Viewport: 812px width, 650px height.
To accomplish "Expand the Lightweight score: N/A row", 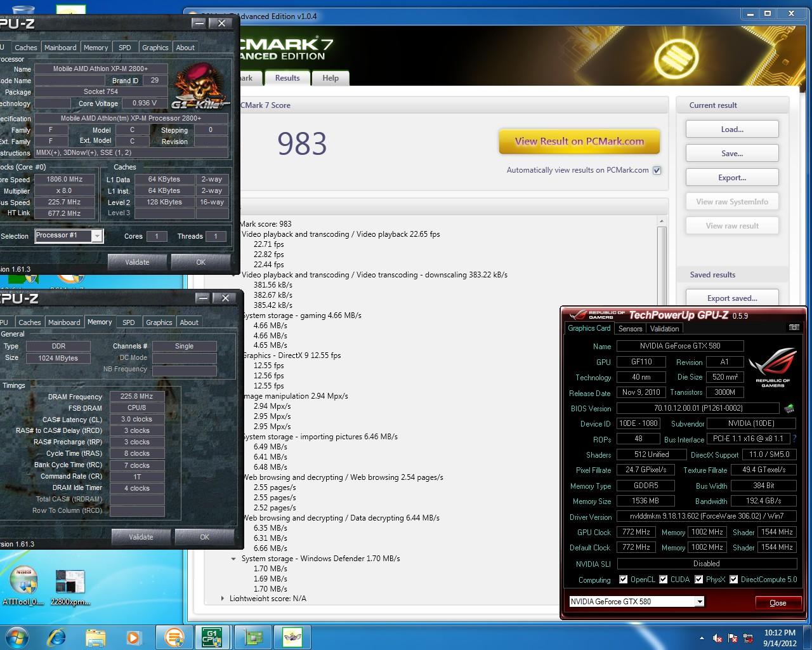I will pos(223,599).
